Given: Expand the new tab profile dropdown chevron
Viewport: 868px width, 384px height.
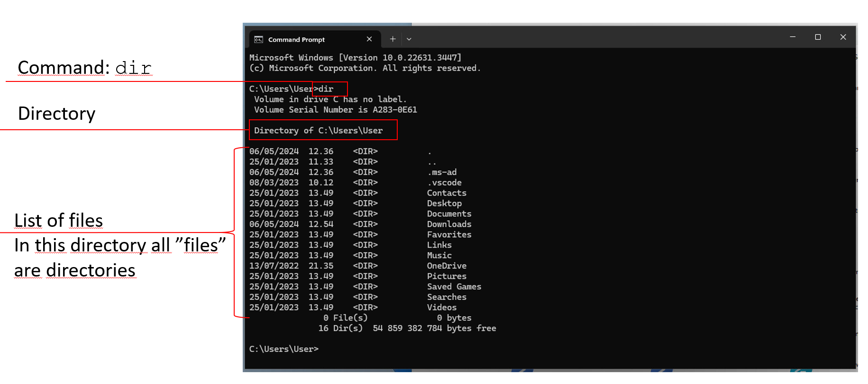Looking at the screenshot, I should click(x=409, y=39).
